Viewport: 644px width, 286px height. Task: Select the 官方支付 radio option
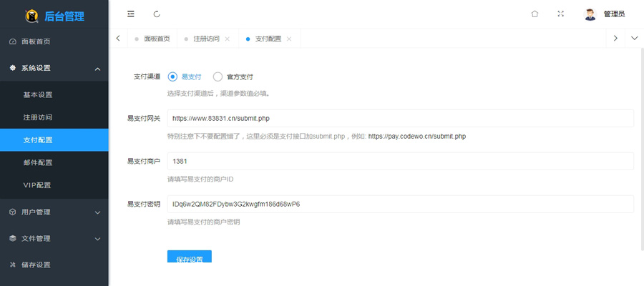click(x=198, y=77)
